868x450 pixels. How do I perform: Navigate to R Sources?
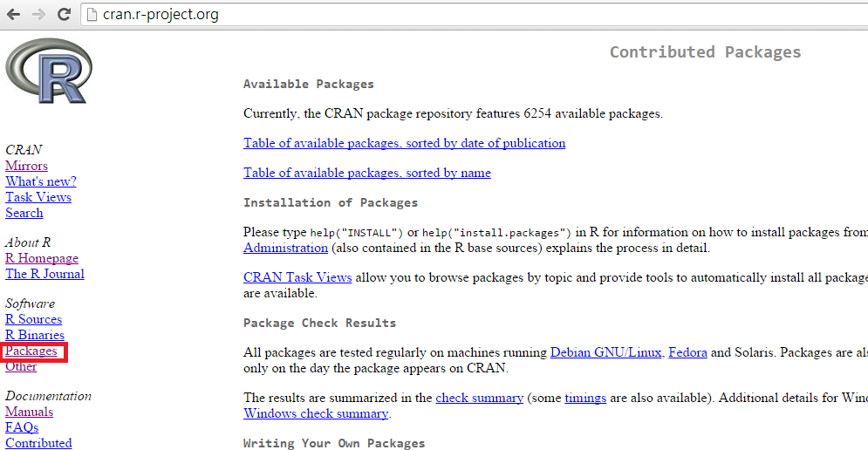point(33,319)
